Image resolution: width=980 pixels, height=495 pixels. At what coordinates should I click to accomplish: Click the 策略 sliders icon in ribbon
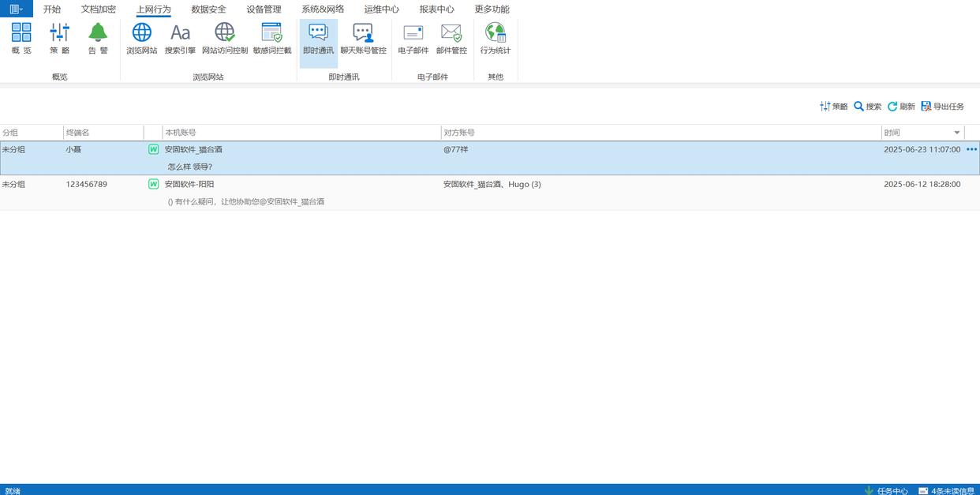click(59, 38)
